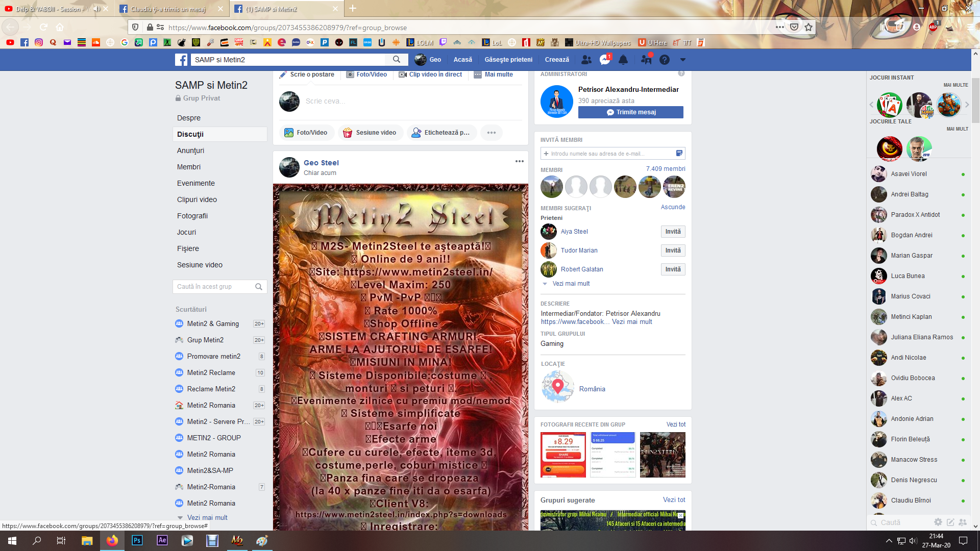Open the Facebook help question-mark icon
Image resolution: width=980 pixels, height=551 pixels.
click(x=664, y=60)
